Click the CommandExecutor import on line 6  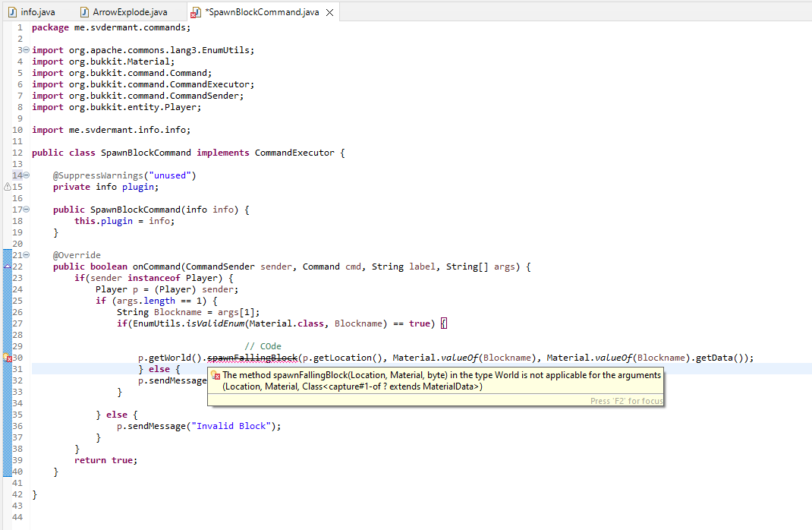pyautogui.click(x=143, y=84)
